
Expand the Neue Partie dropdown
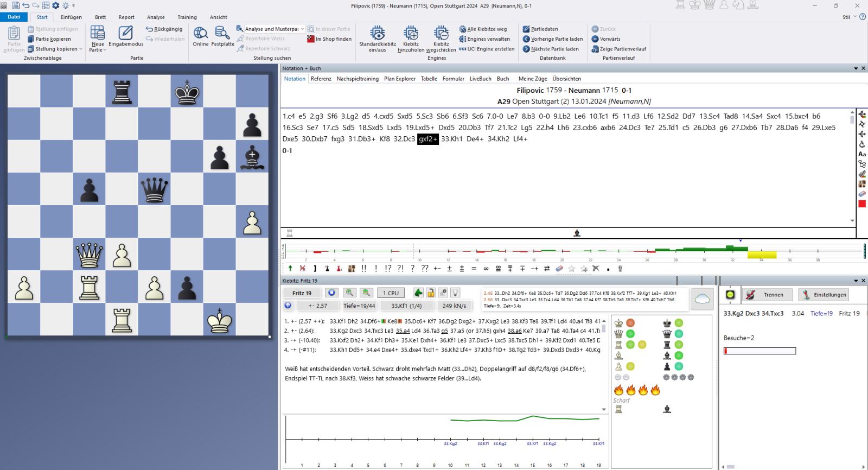point(98,50)
